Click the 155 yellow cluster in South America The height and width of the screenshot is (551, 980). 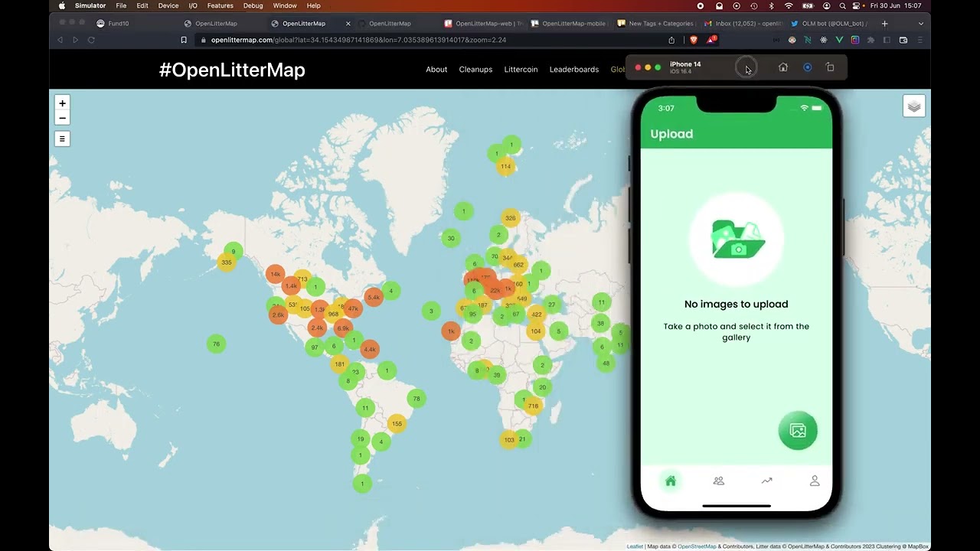tap(397, 423)
